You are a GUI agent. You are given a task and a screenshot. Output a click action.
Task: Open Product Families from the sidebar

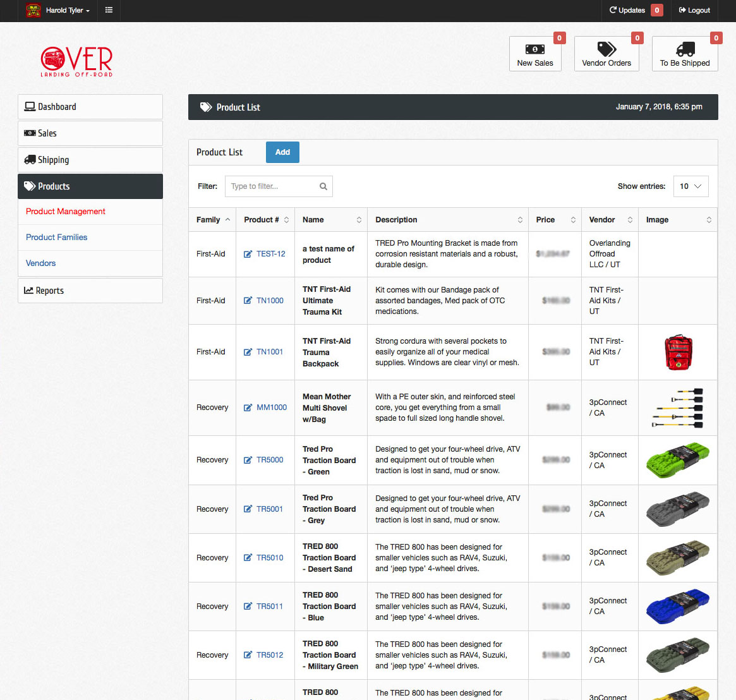point(56,237)
